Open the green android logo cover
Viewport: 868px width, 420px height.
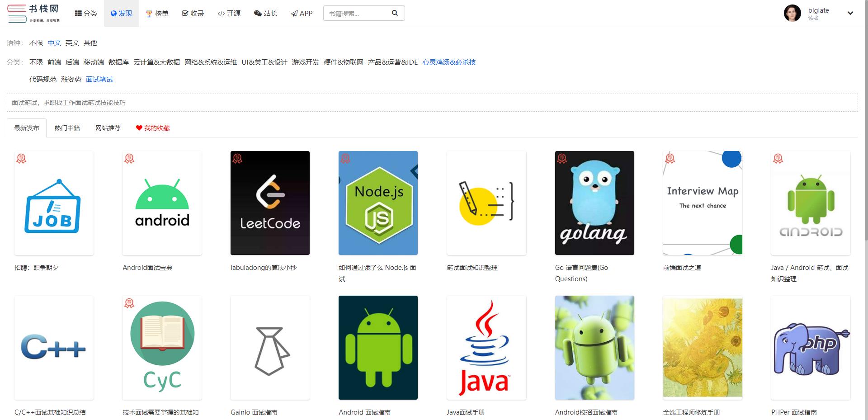point(162,203)
